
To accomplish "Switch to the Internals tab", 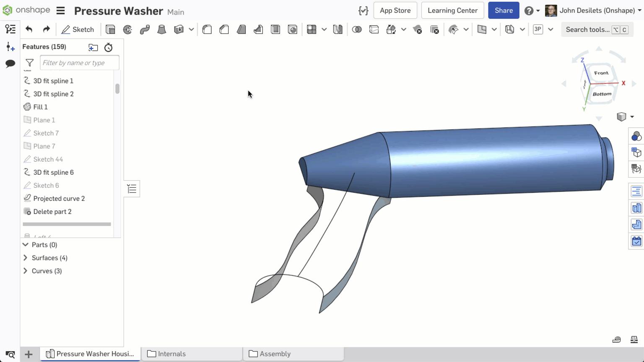I will pyautogui.click(x=172, y=354).
